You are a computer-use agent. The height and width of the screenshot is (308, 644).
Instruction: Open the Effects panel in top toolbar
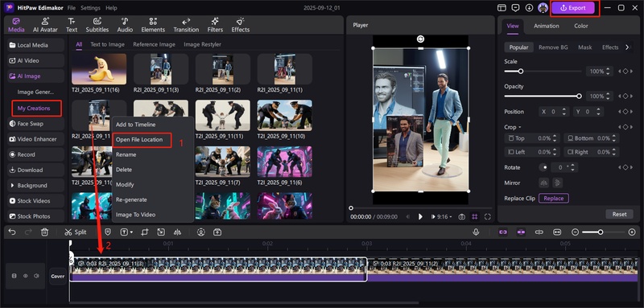(x=240, y=25)
